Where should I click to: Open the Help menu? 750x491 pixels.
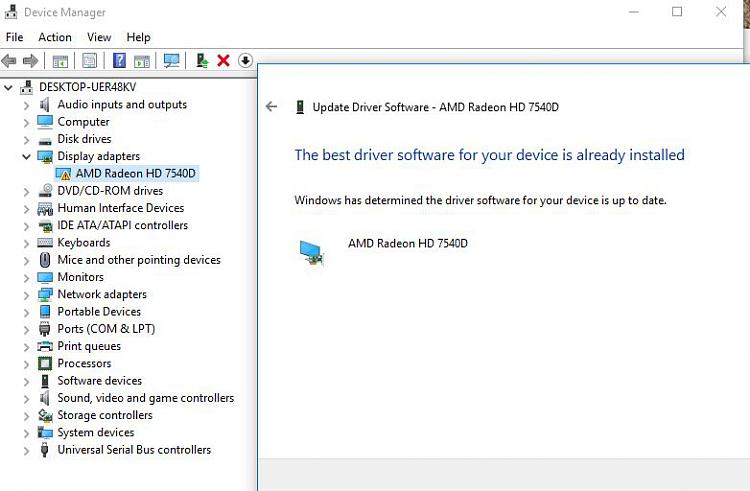(x=138, y=37)
